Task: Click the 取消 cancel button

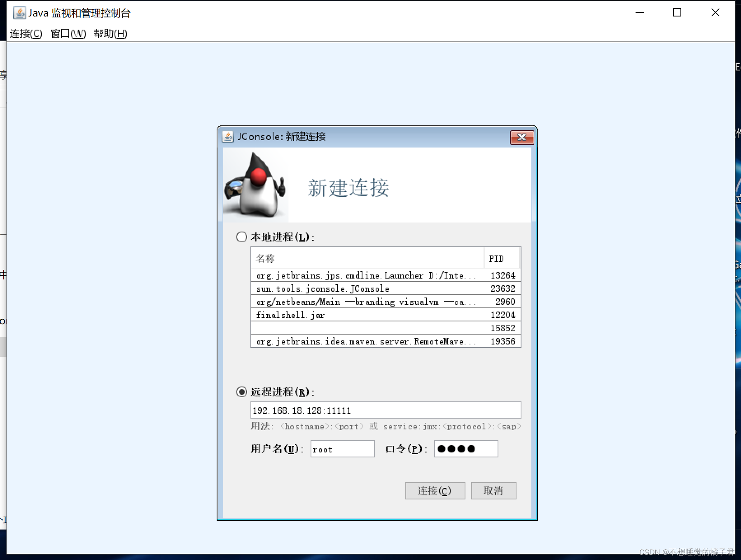Action: 493,491
